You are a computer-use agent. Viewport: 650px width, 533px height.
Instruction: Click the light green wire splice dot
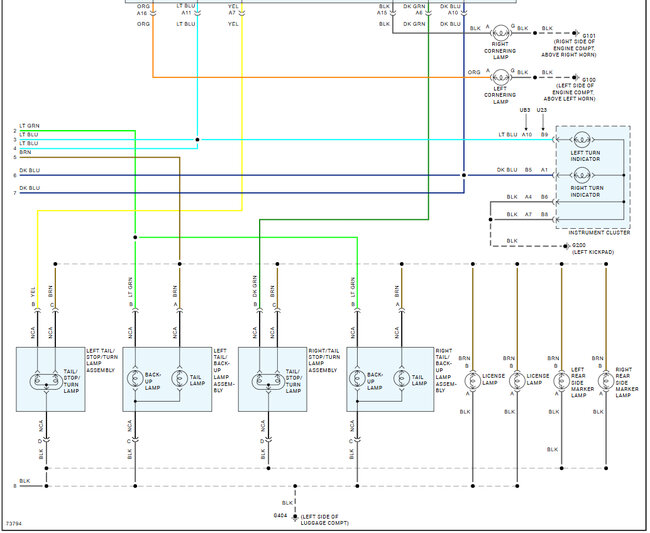click(135, 237)
